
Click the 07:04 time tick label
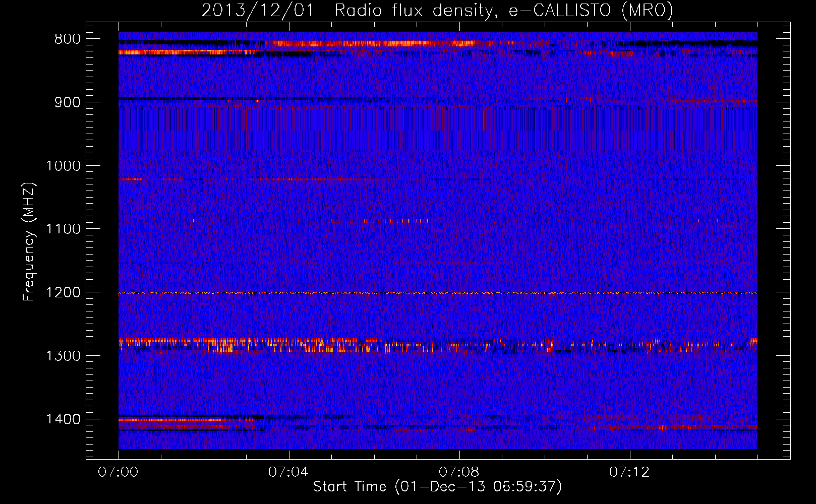(x=288, y=472)
